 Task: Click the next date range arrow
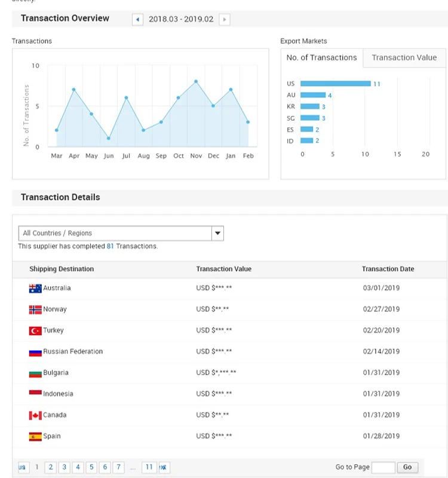click(225, 19)
